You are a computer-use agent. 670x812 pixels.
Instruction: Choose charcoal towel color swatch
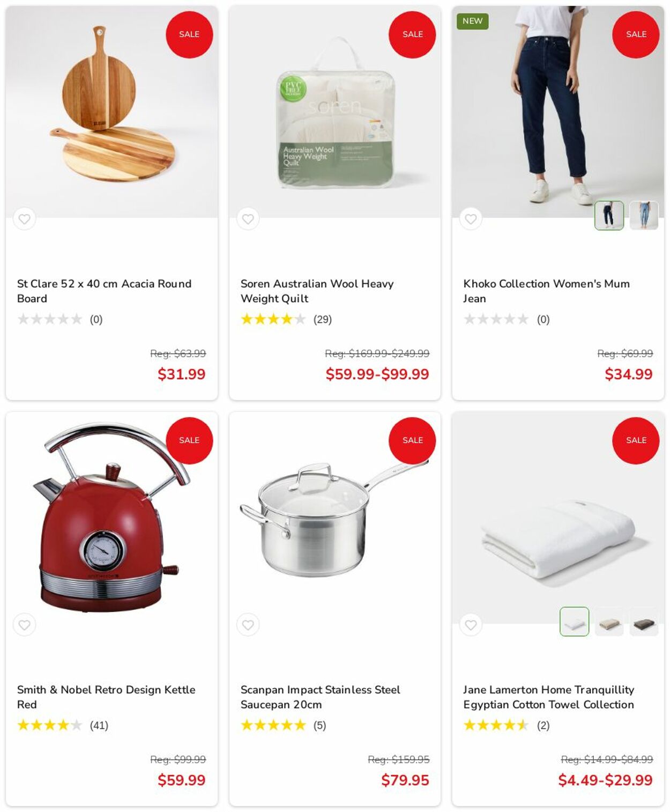tap(644, 622)
